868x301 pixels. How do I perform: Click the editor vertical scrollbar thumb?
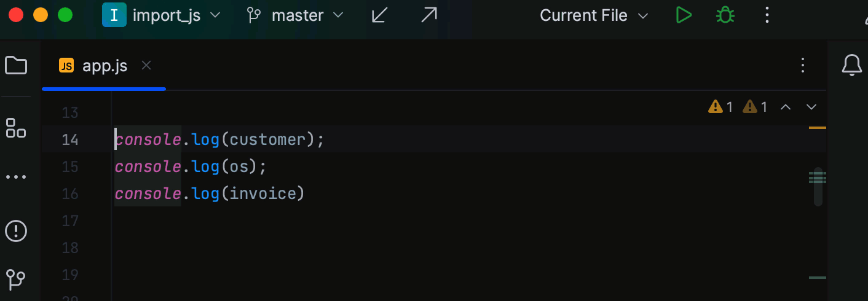(818, 187)
